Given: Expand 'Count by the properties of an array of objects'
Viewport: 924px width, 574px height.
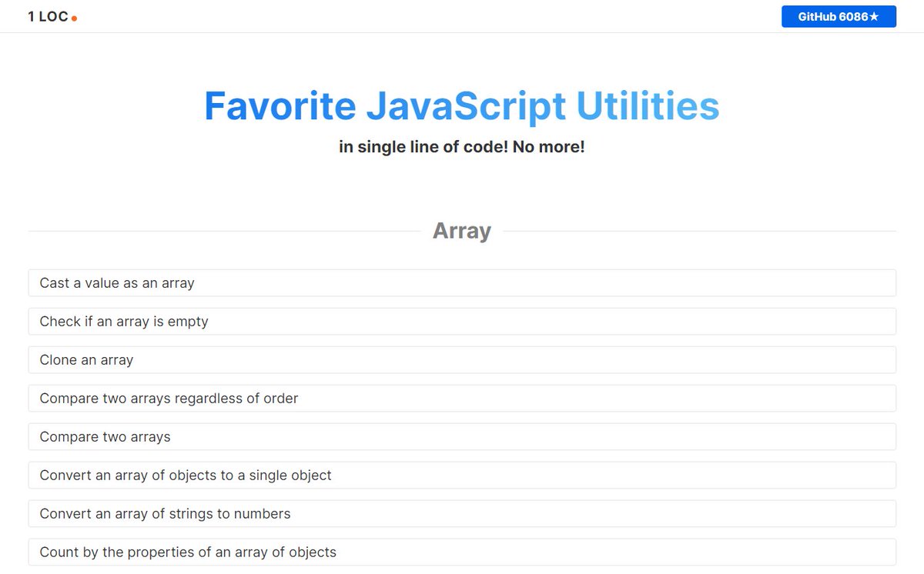Looking at the screenshot, I should pyautogui.click(x=462, y=552).
